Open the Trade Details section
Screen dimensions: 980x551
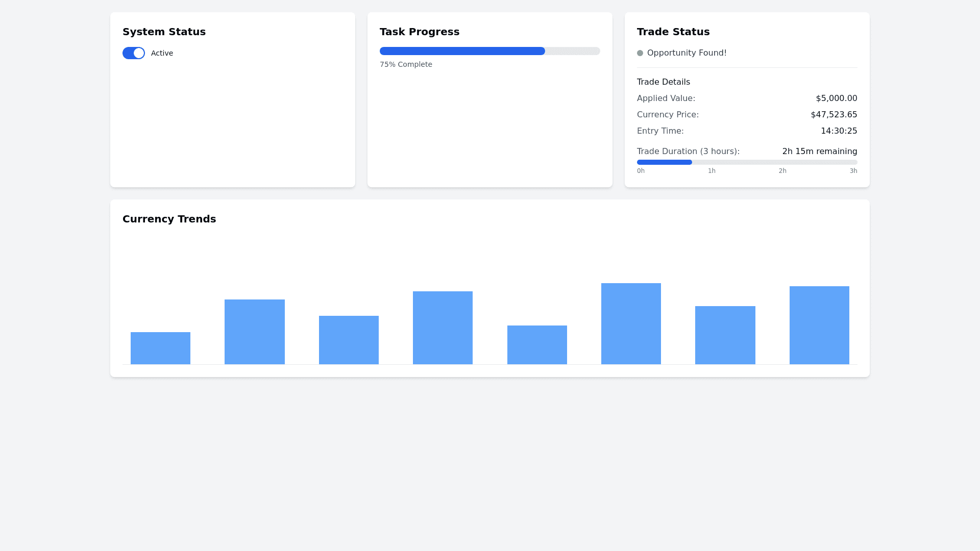coord(664,82)
